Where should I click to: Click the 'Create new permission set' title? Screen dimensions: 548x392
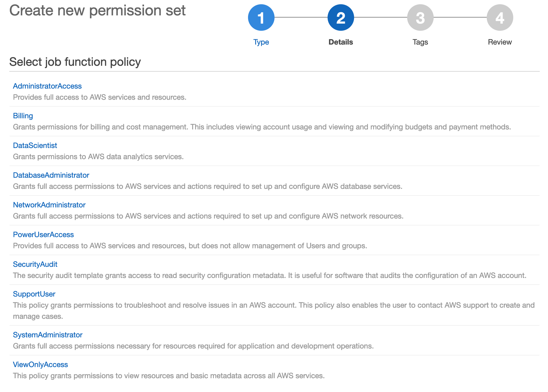point(97,11)
